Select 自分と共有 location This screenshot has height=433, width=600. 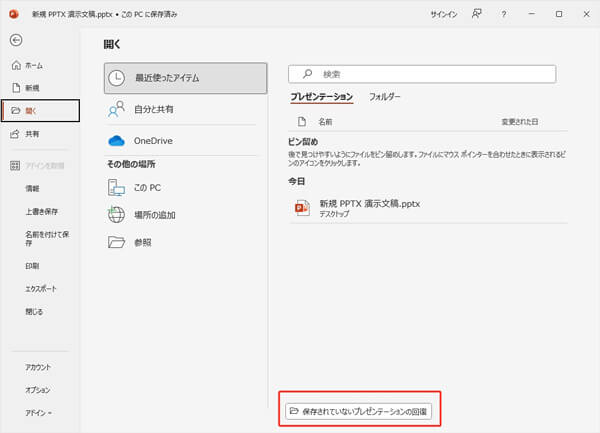(x=181, y=109)
